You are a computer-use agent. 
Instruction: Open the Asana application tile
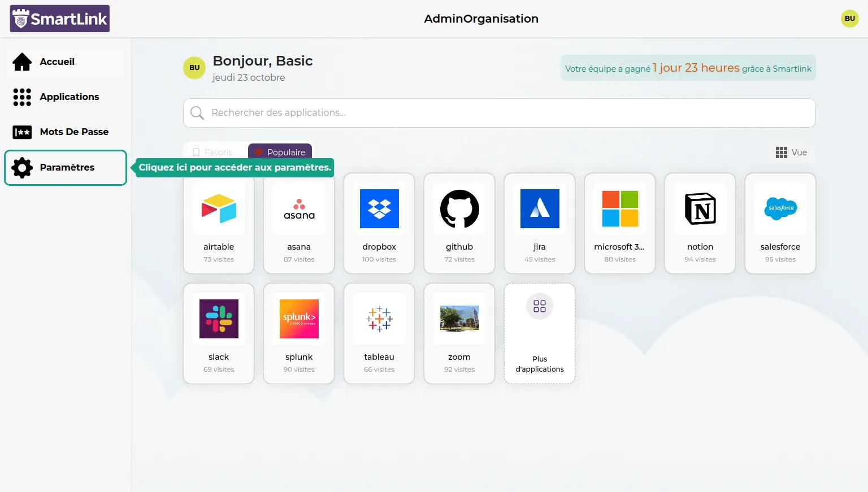click(x=299, y=223)
